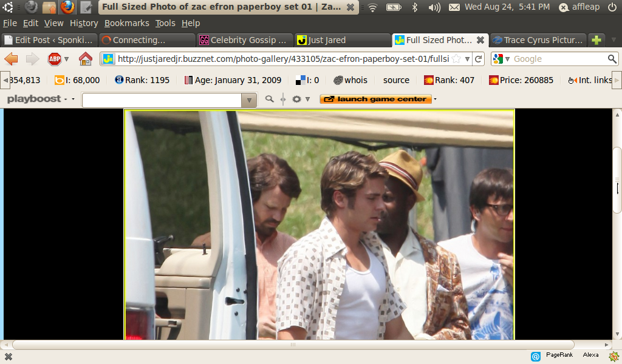Open the Adblock Plus dropdown arrow
This screenshot has width=622, height=364.
tap(67, 59)
